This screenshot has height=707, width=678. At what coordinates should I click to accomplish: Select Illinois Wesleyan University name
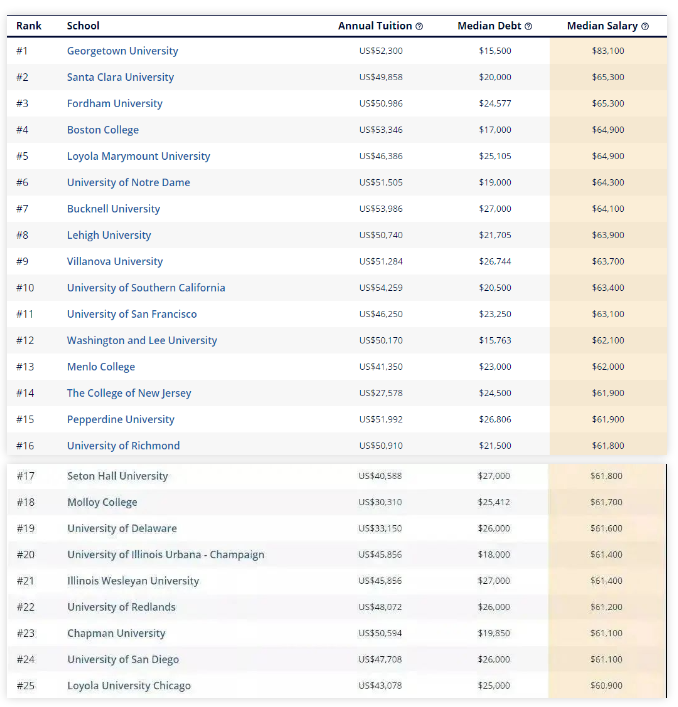[133, 581]
